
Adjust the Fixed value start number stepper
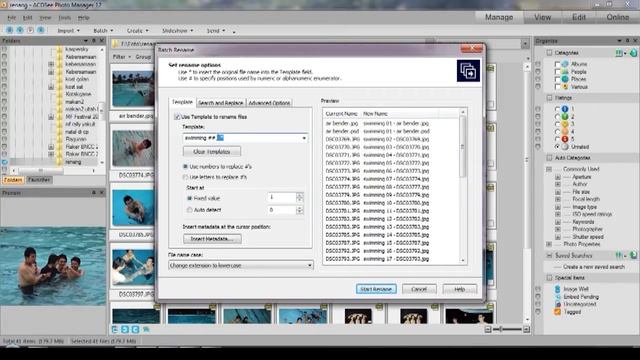(x=300, y=198)
